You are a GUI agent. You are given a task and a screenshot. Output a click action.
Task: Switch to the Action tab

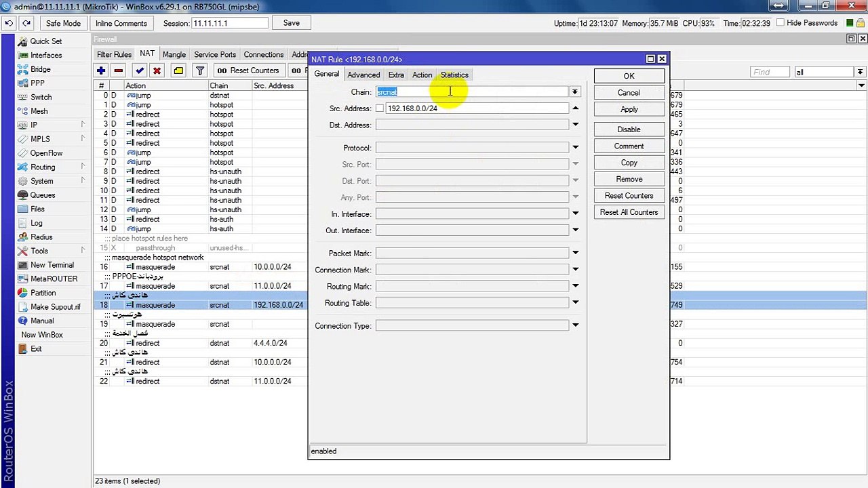[x=422, y=75]
